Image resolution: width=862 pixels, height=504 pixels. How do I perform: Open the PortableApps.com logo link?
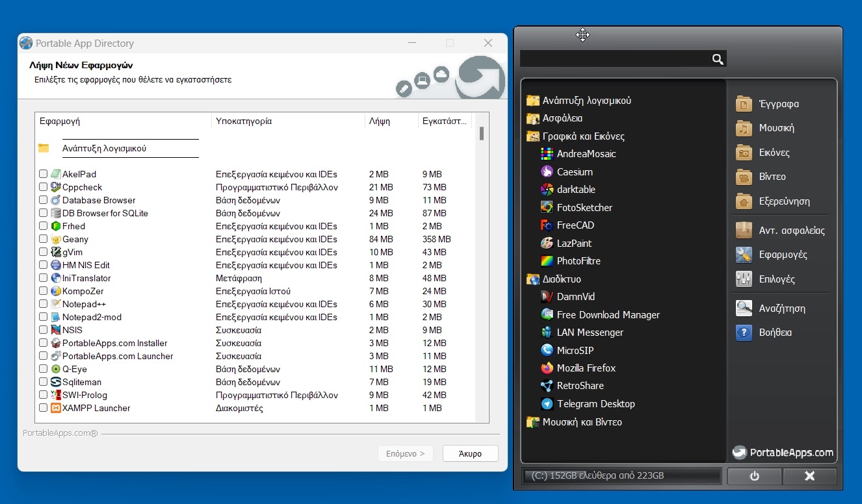[x=783, y=453]
